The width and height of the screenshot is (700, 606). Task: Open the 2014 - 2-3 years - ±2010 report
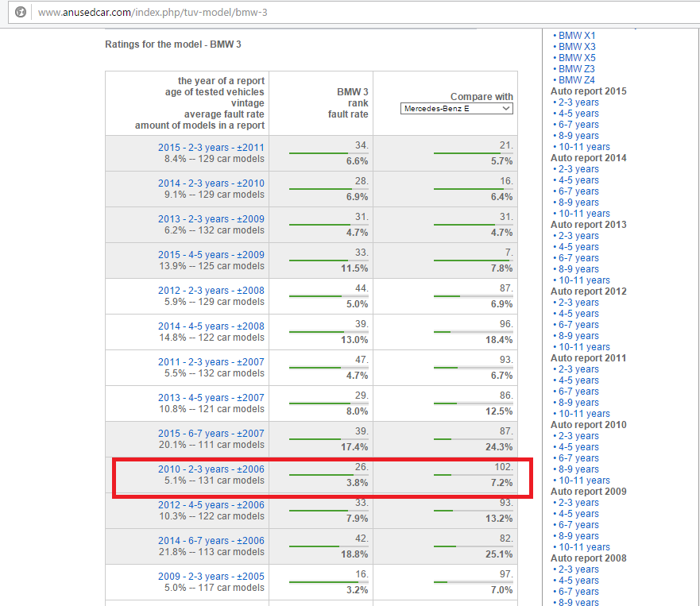pyautogui.click(x=211, y=183)
